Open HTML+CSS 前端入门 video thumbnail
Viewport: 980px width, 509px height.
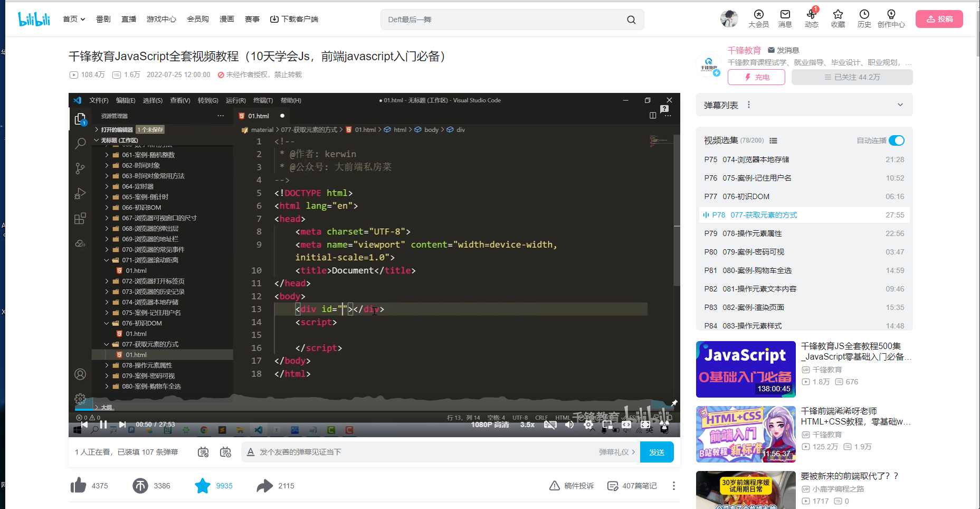click(746, 434)
